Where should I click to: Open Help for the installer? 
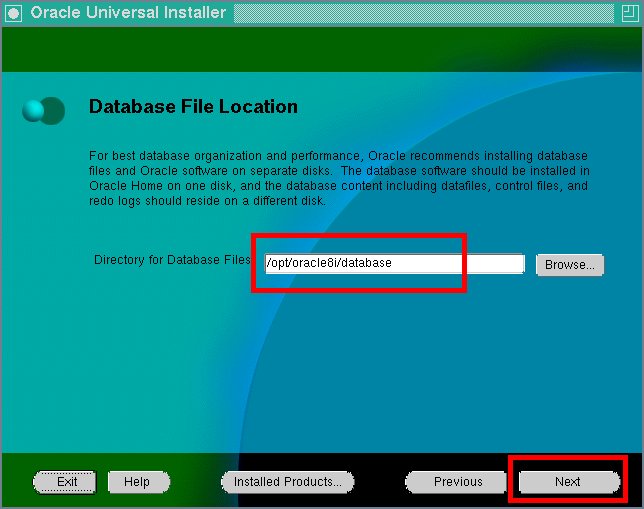[138, 482]
